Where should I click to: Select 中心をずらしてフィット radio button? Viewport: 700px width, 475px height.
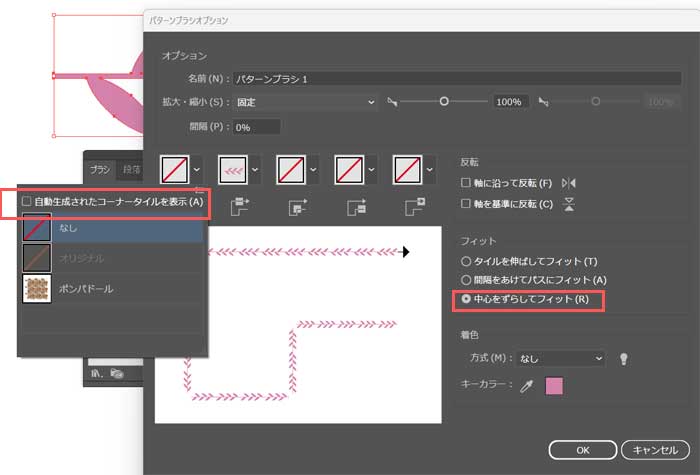tap(466, 299)
